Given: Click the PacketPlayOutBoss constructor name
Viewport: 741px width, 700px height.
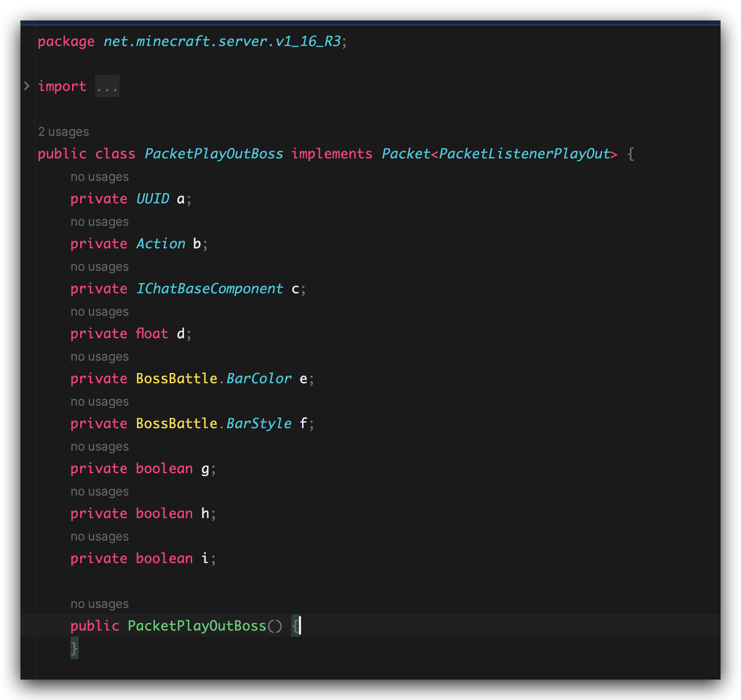Looking at the screenshot, I should point(197,626).
